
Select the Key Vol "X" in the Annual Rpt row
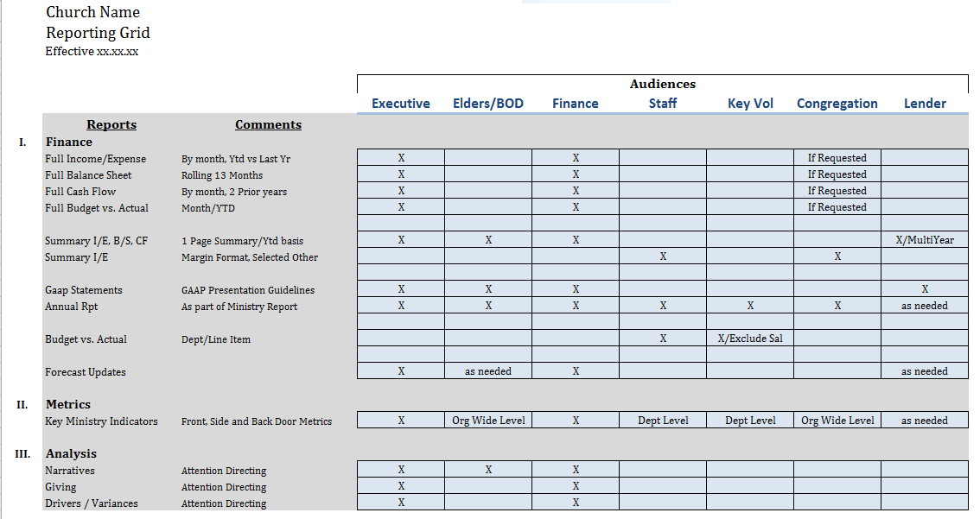click(x=751, y=306)
